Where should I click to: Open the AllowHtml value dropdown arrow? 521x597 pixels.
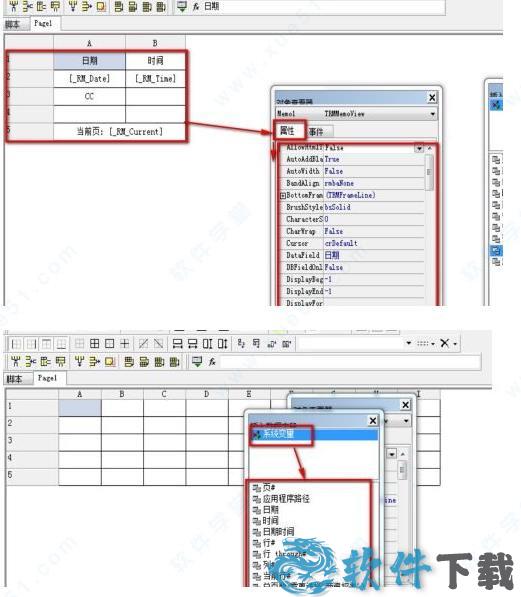tap(419, 148)
